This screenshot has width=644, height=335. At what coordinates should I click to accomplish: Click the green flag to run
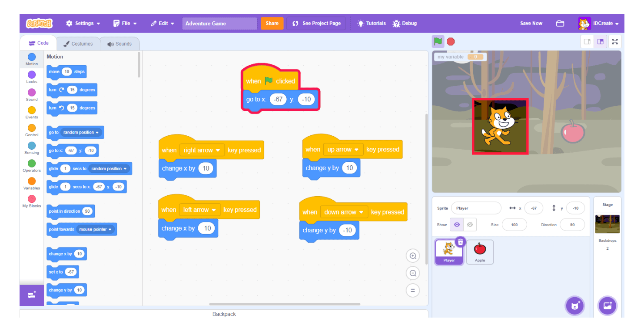pos(438,41)
